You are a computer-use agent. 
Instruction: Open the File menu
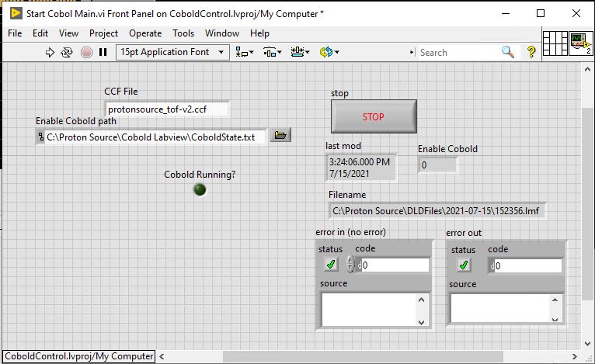click(15, 33)
